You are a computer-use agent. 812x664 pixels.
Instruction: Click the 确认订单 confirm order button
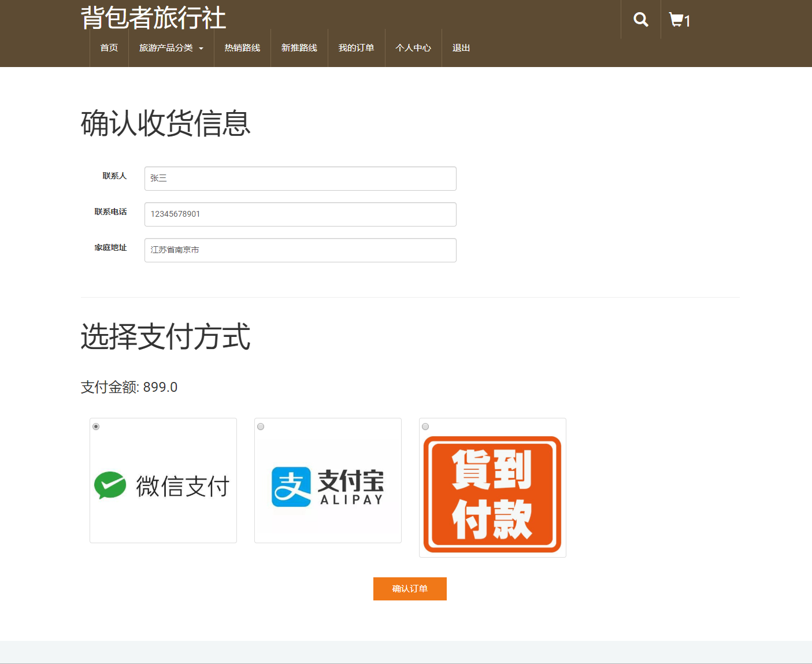[x=410, y=588]
